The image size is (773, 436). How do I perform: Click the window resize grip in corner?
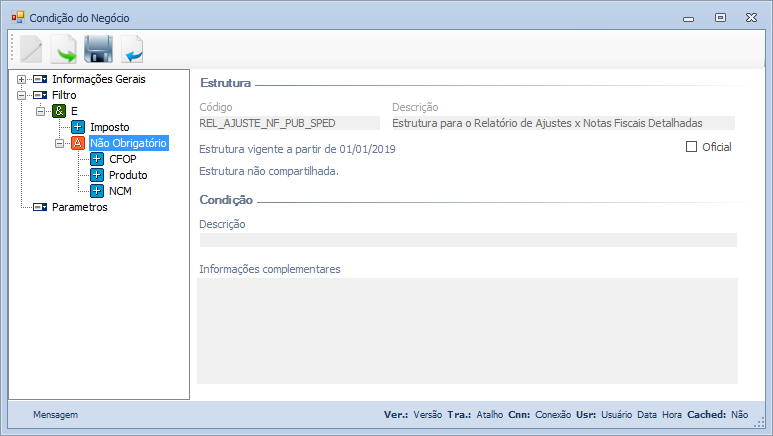(760, 423)
